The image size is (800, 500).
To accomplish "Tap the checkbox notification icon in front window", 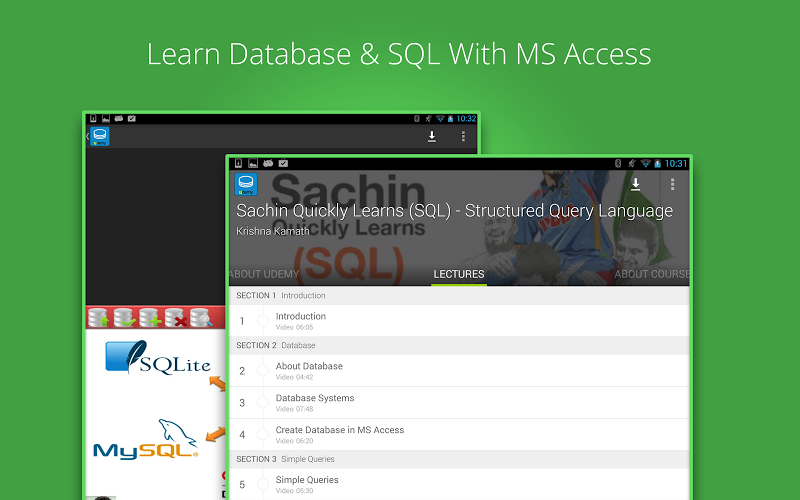I will click(283, 163).
